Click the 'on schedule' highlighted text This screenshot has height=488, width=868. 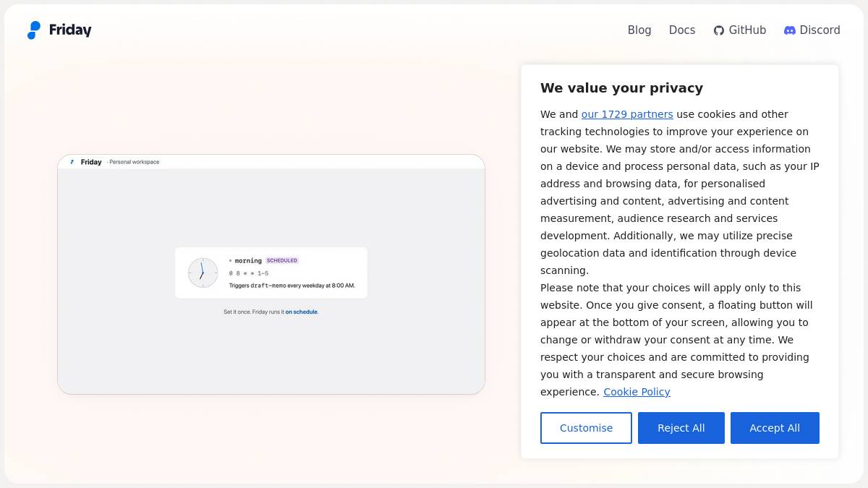pos(301,312)
